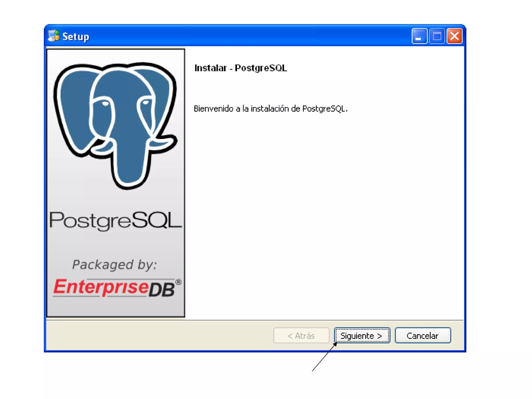
Task: Click the black "DB" letters in logo
Action: (x=162, y=290)
